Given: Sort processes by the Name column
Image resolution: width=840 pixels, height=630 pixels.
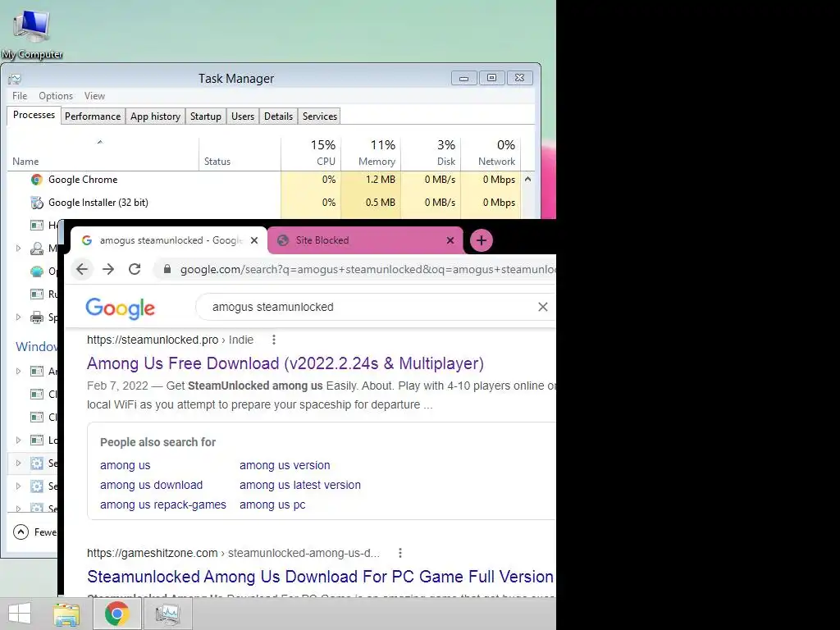Looking at the screenshot, I should point(103,153).
